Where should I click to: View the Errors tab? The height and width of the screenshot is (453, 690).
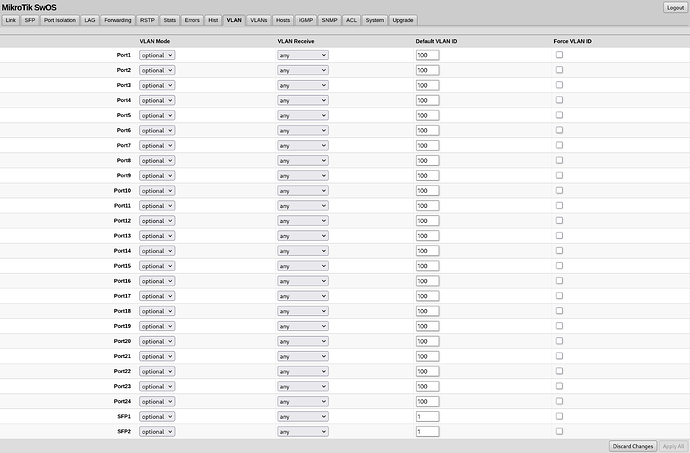pyautogui.click(x=192, y=20)
